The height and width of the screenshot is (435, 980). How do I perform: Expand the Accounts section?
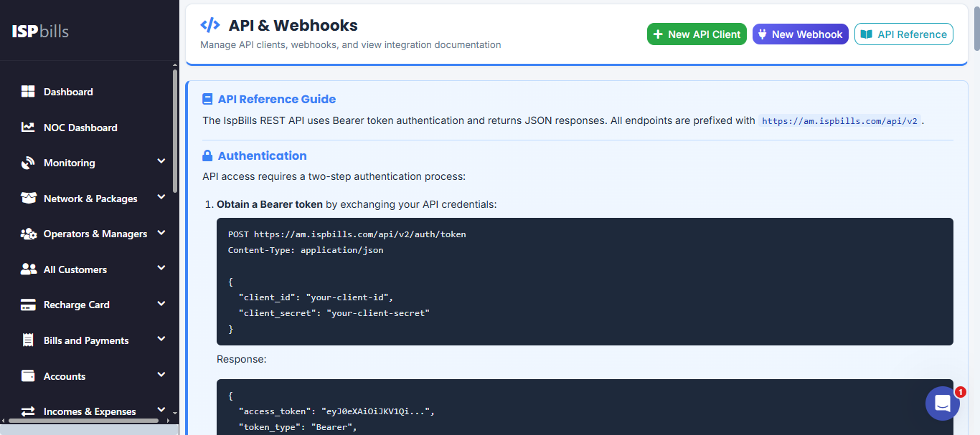161,376
